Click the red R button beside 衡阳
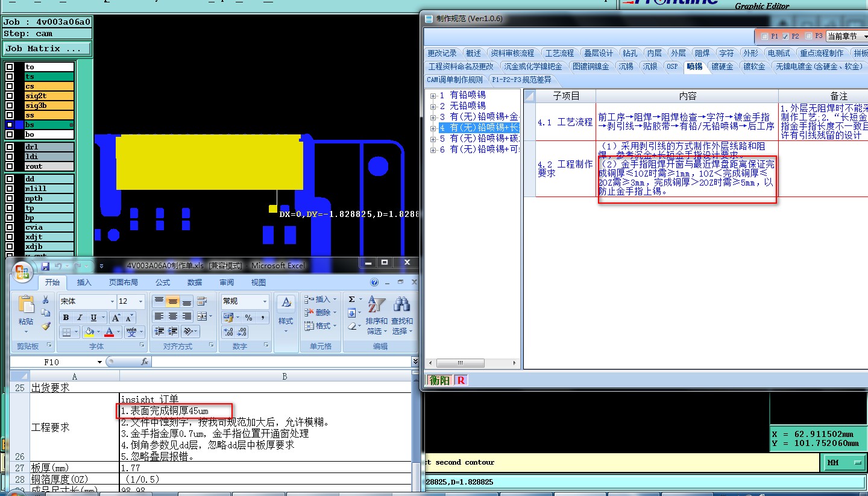 (461, 380)
